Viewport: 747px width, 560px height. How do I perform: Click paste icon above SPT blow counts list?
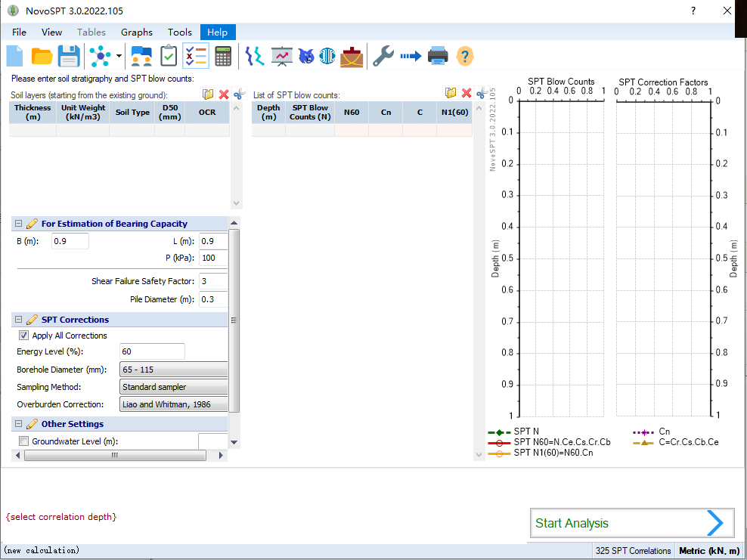click(x=450, y=93)
